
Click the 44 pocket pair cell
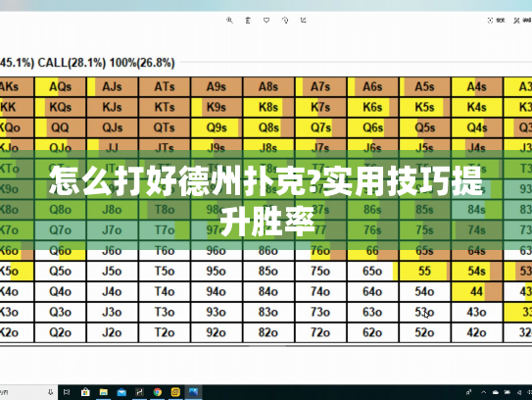(477, 291)
